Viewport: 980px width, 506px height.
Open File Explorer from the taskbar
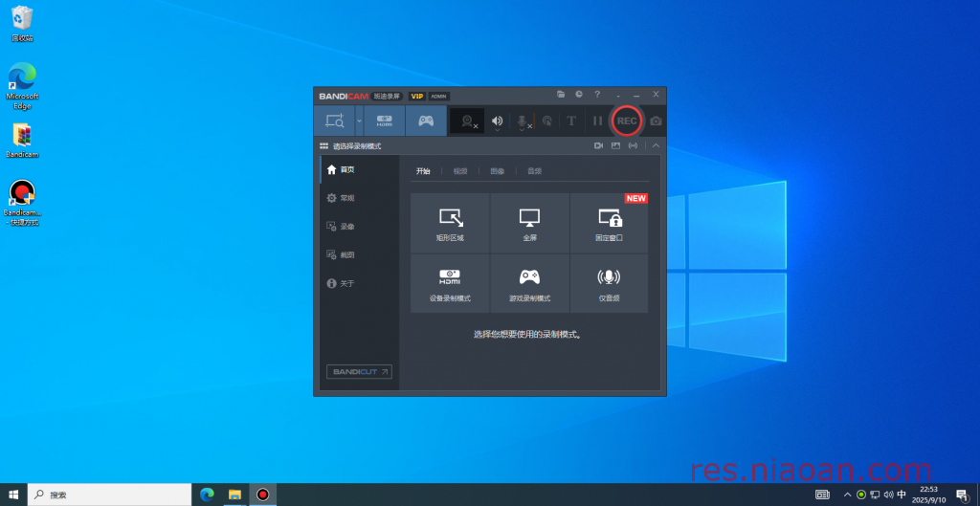click(x=235, y=495)
